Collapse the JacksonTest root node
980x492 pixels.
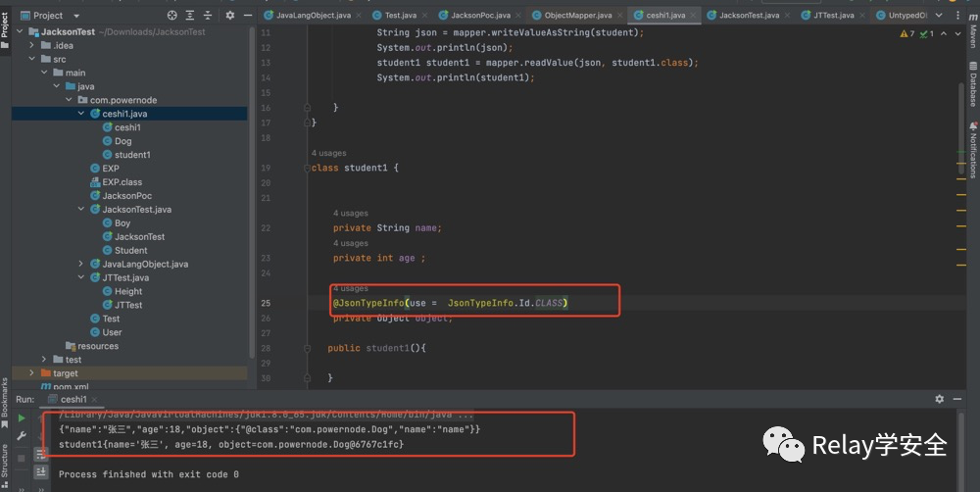click(x=20, y=31)
